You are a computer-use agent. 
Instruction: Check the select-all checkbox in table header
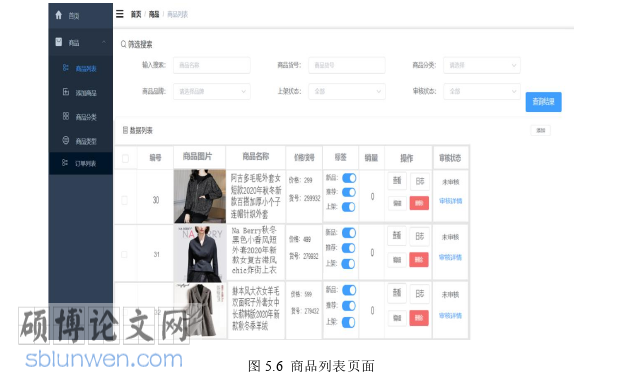[125, 159]
